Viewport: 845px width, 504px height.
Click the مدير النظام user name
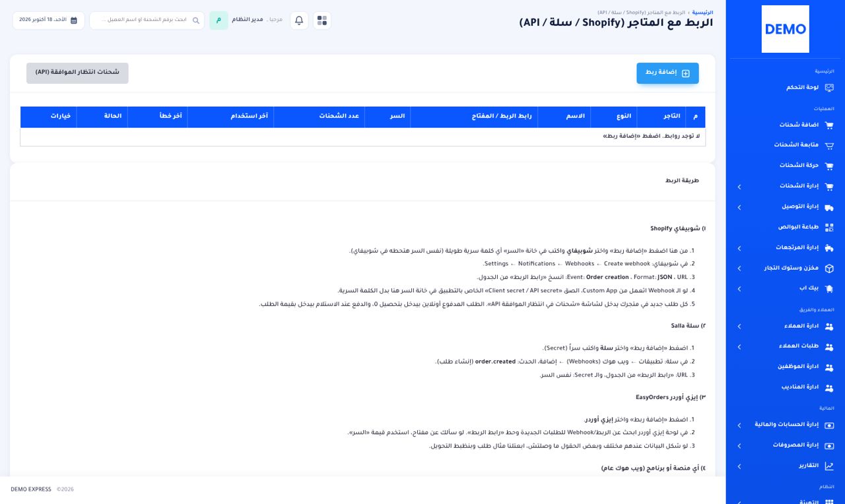pyautogui.click(x=248, y=20)
